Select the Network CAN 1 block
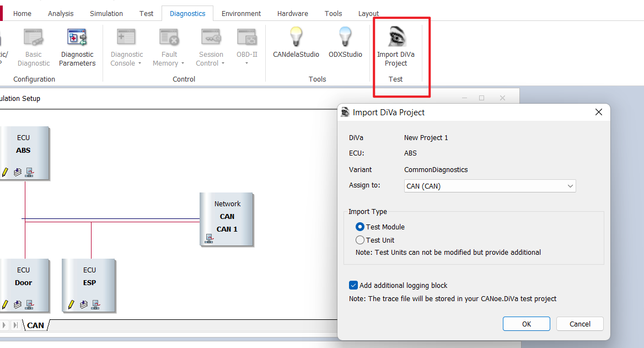The image size is (644, 348). [227, 219]
